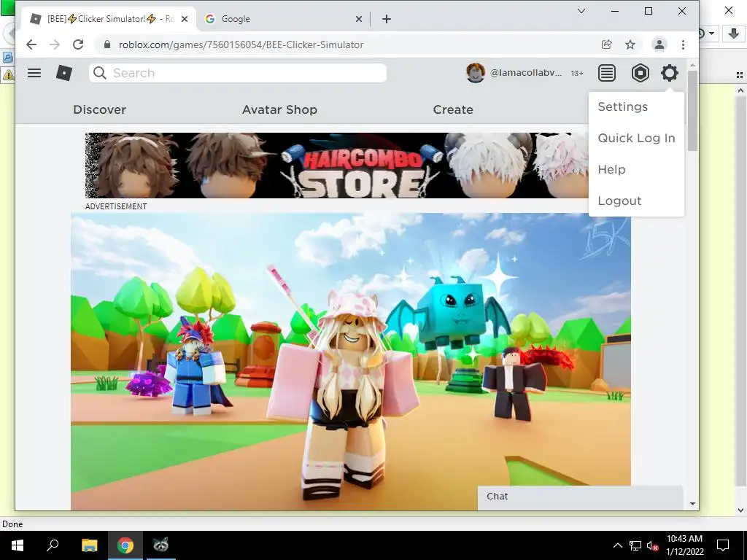Click the page scrollbar down arrow
The width and height of the screenshot is (747, 560).
[693, 504]
